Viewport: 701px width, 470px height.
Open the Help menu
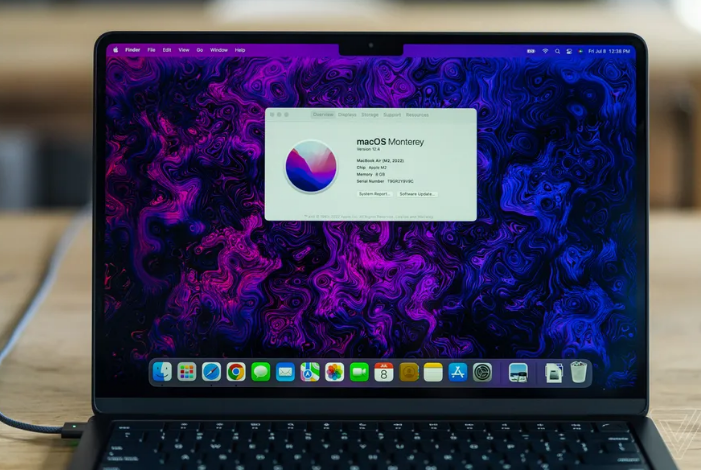coord(240,50)
